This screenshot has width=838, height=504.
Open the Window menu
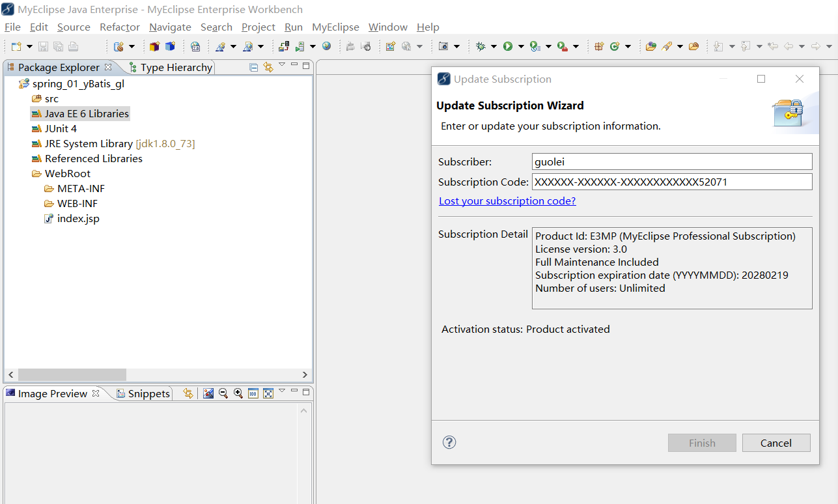click(x=388, y=27)
